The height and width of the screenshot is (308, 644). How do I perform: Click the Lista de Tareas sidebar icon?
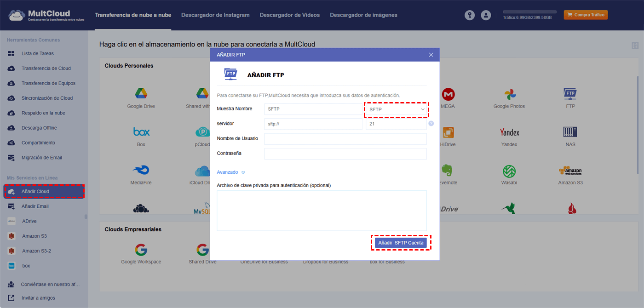tap(11, 53)
